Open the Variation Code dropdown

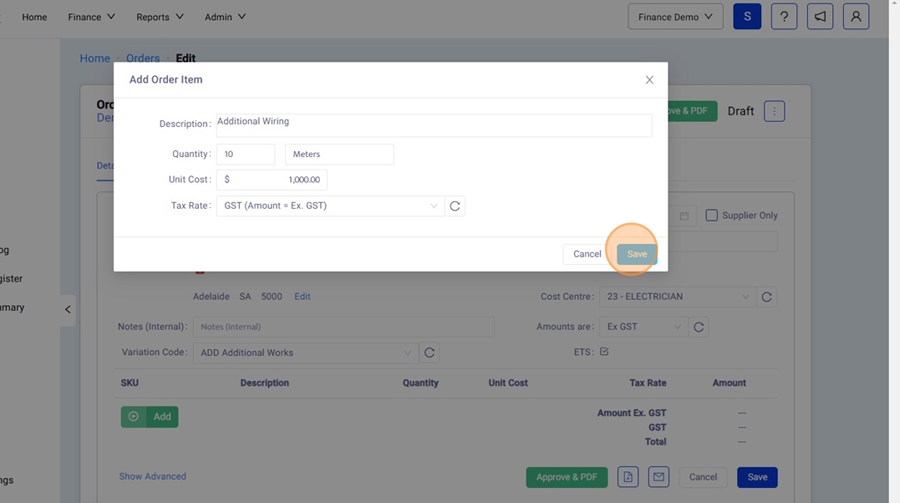[306, 353]
